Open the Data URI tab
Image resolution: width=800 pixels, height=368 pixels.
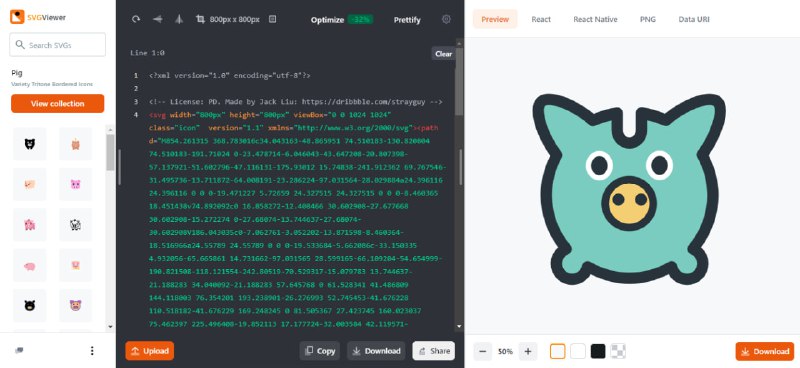[x=694, y=19]
